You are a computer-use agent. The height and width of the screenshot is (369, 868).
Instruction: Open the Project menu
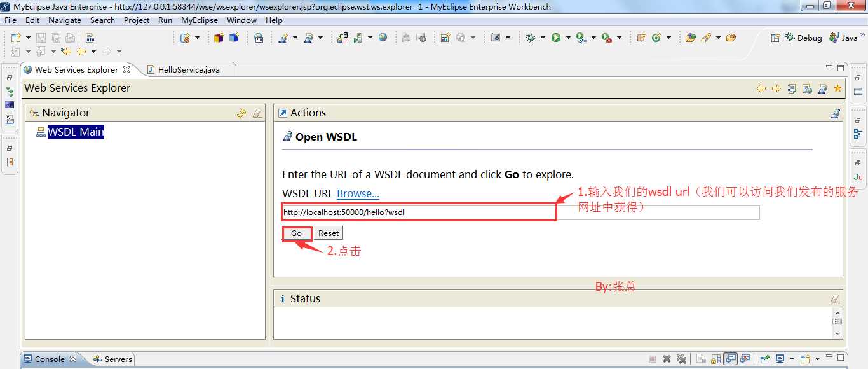(x=137, y=20)
